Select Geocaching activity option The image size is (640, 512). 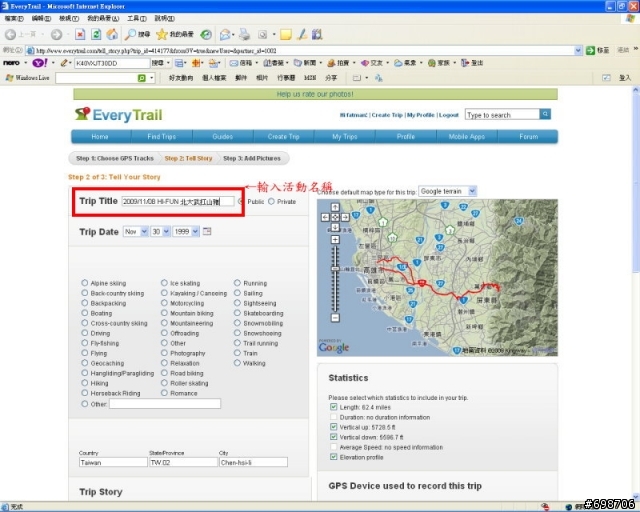point(84,363)
